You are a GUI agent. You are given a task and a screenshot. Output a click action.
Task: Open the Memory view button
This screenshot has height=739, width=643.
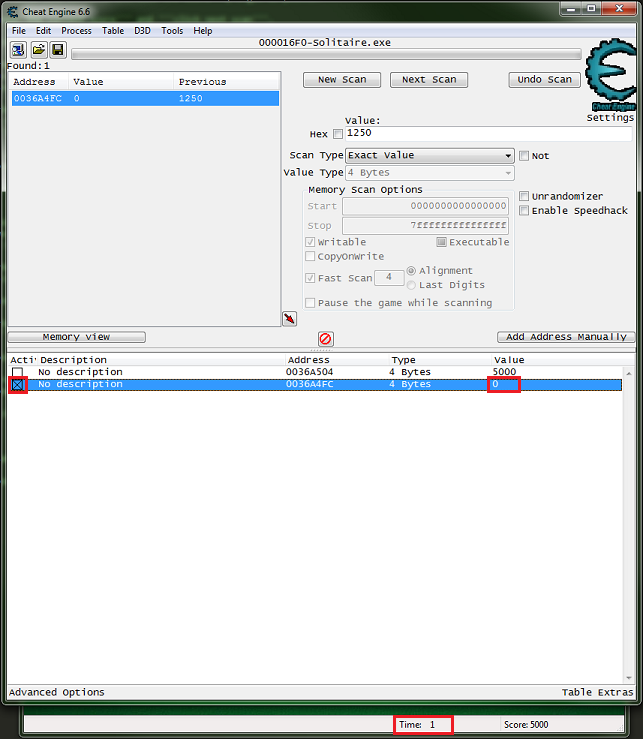[77, 337]
